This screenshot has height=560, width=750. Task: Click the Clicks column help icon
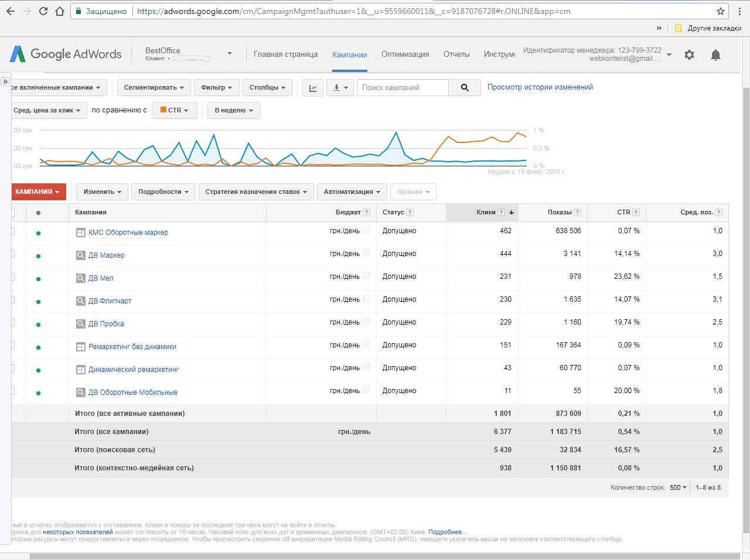pyautogui.click(x=501, y=213)
